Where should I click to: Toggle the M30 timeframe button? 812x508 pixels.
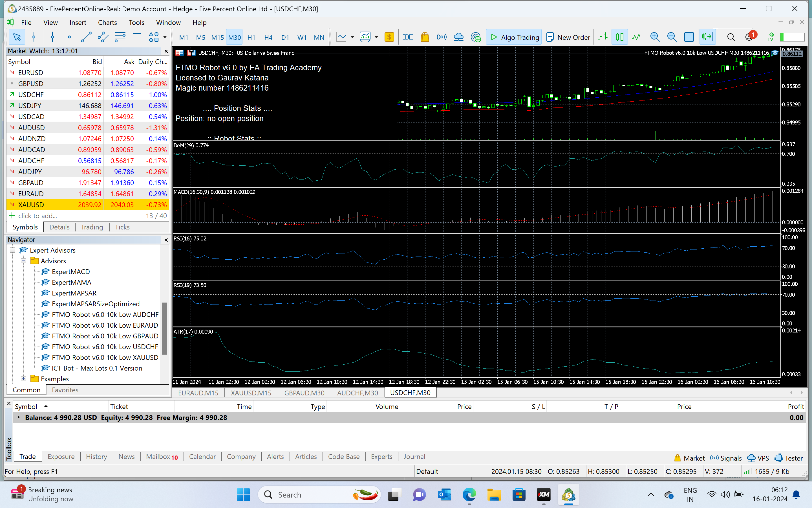pyautogui.click(x=235, y=37)
